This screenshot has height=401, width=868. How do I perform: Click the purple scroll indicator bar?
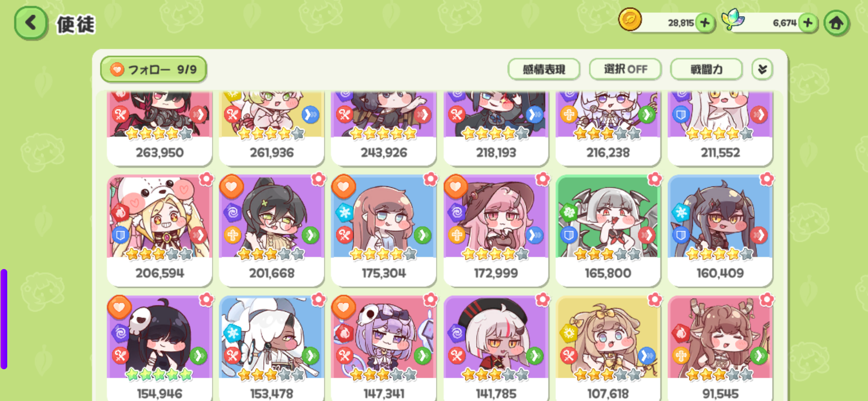click(4, 319)
